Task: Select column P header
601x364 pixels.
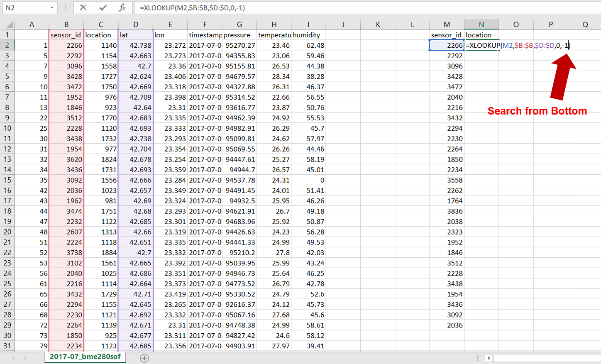Action: pos(551,24)
